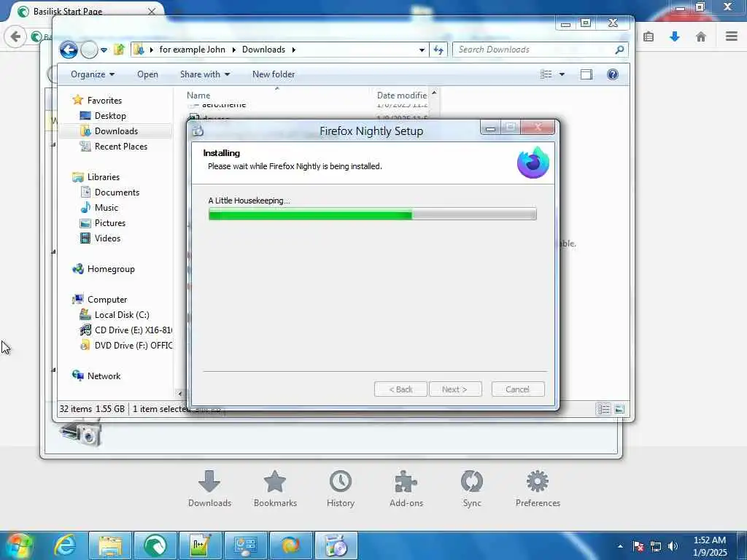Screen dimensions: 747x560
Task: Click Open in Explorer toolbar
Action: 147,74
